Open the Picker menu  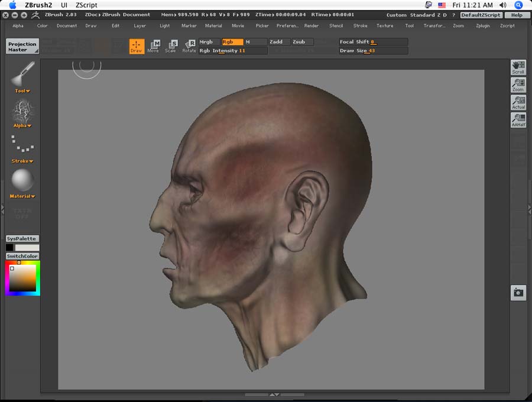(262, 26)
